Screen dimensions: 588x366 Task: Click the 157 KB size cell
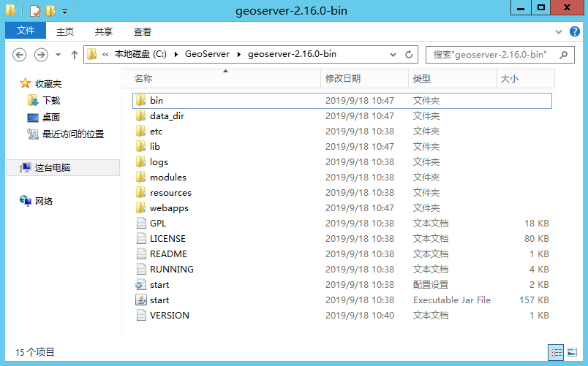pos(534,300)
